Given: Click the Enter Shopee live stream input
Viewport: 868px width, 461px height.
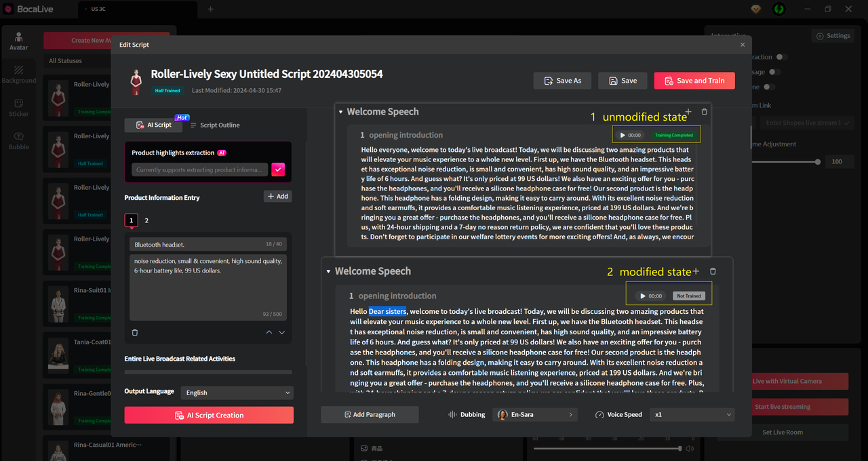Looking at the screenshot, I should pyautogui.click(x=807, y=123).
